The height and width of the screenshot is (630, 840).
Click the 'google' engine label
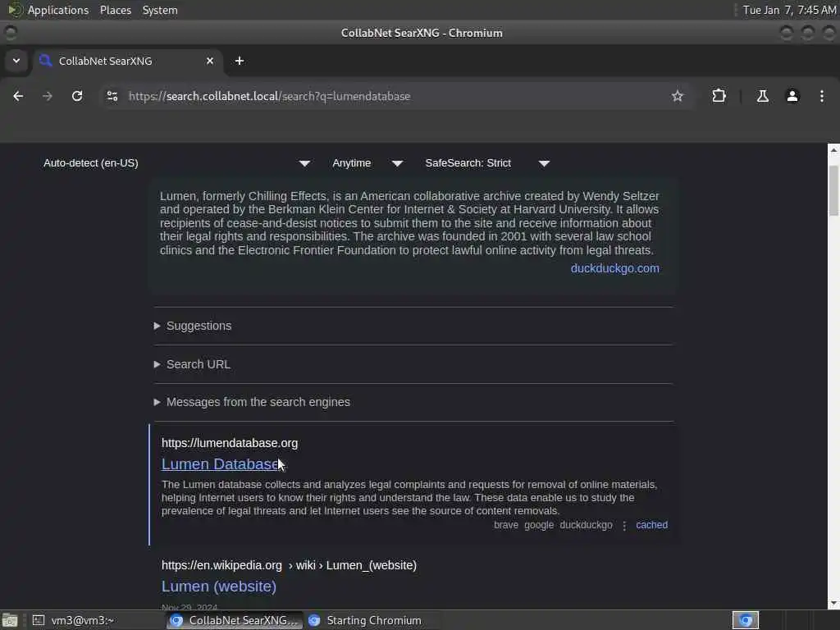(x=539, y=525)
